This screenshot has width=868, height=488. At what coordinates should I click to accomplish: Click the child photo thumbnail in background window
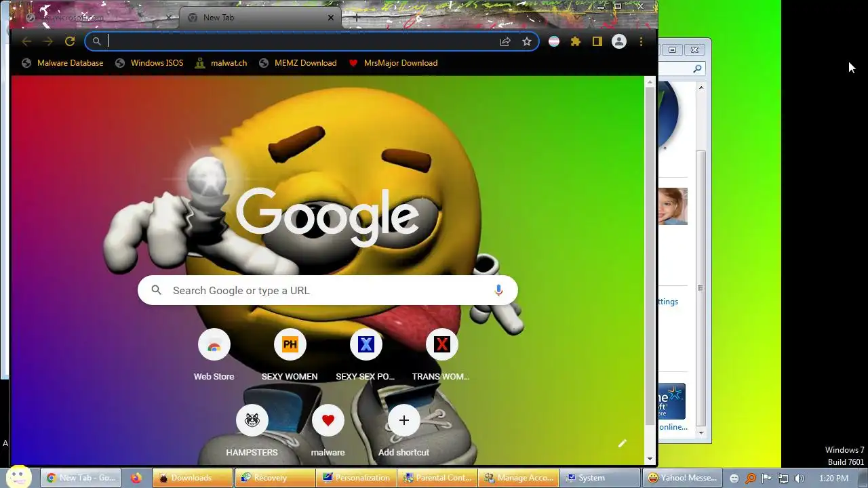[x=673, y=206]
